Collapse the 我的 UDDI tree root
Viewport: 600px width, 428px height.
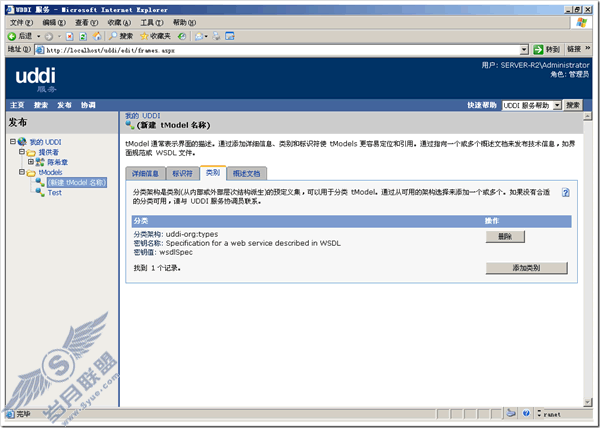tap(13, 142)
